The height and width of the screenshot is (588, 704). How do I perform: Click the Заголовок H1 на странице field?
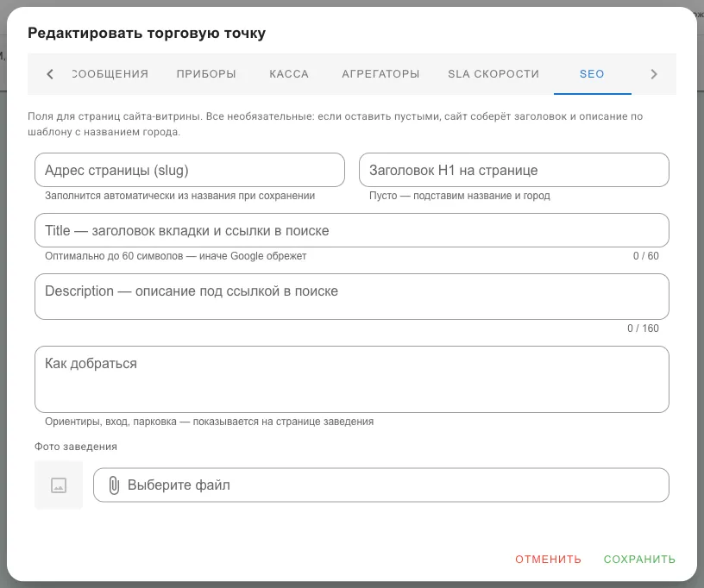(x=514, y=170)
